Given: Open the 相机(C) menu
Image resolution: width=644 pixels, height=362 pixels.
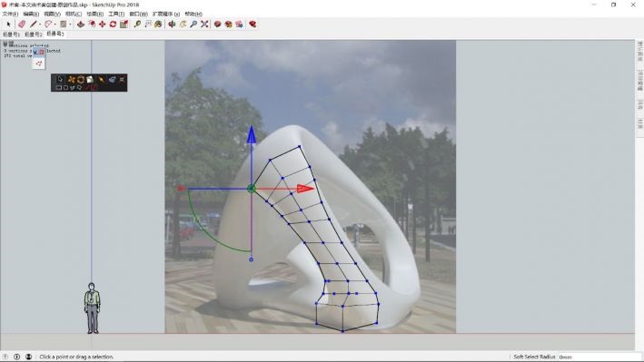Looking at the screenshot, I should click(x=74, y=14).
